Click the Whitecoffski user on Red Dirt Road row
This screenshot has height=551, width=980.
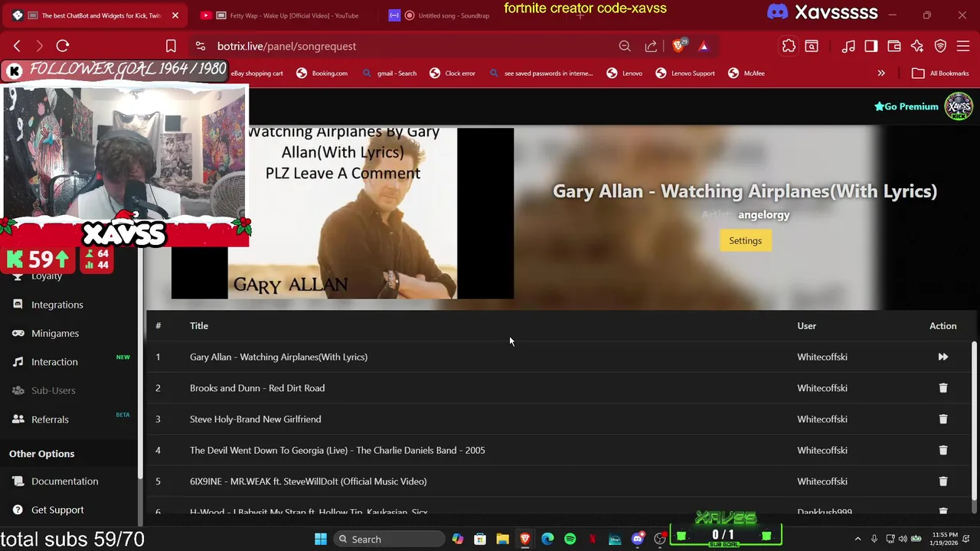pyautogui.click(x=822, y=388)
